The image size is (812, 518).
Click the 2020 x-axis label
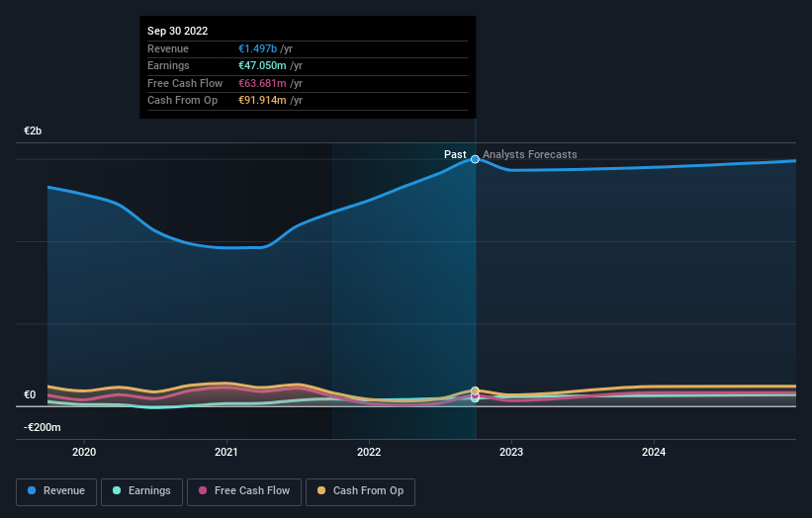click(x=84, y=452)
